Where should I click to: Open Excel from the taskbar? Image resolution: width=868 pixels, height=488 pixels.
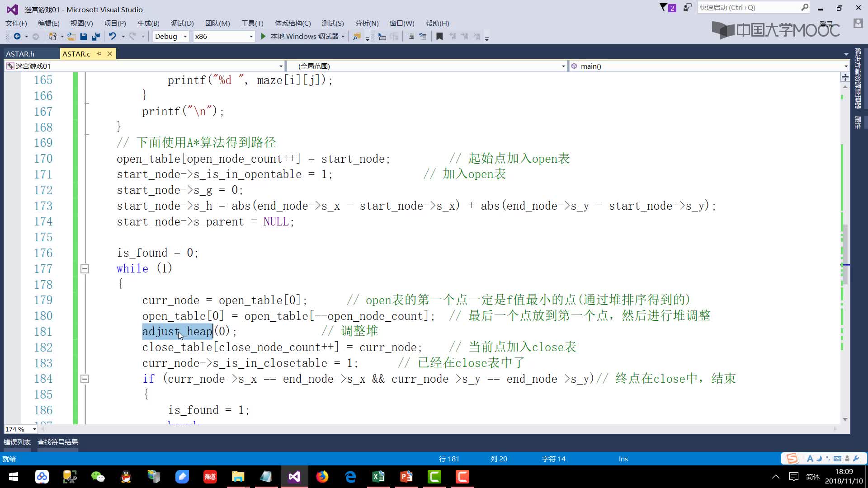click(378, 477)
